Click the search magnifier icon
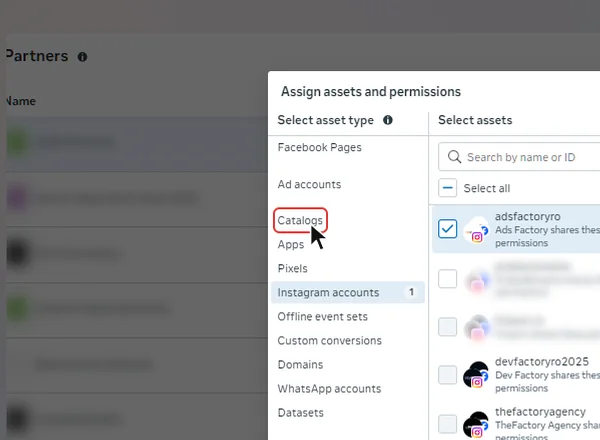The width and height of the screenshot is (600, 440). click(454, 157)
